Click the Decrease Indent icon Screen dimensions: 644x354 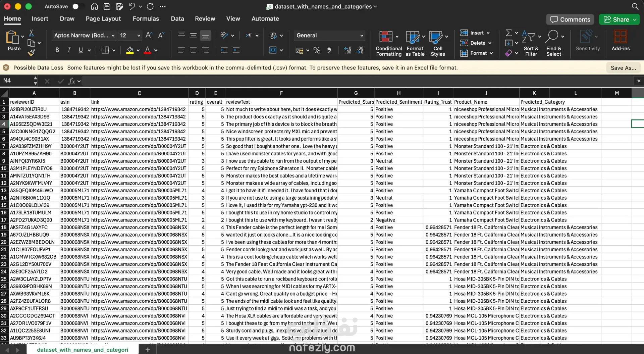224,50
